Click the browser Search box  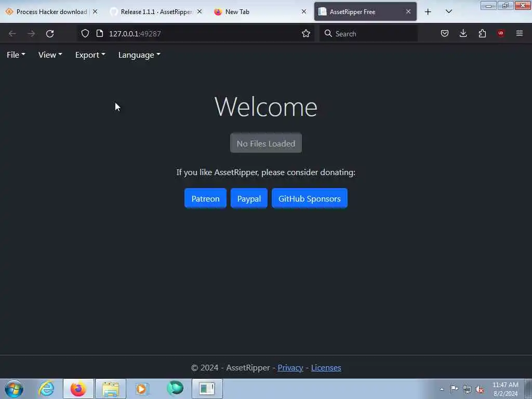point(368,34)
